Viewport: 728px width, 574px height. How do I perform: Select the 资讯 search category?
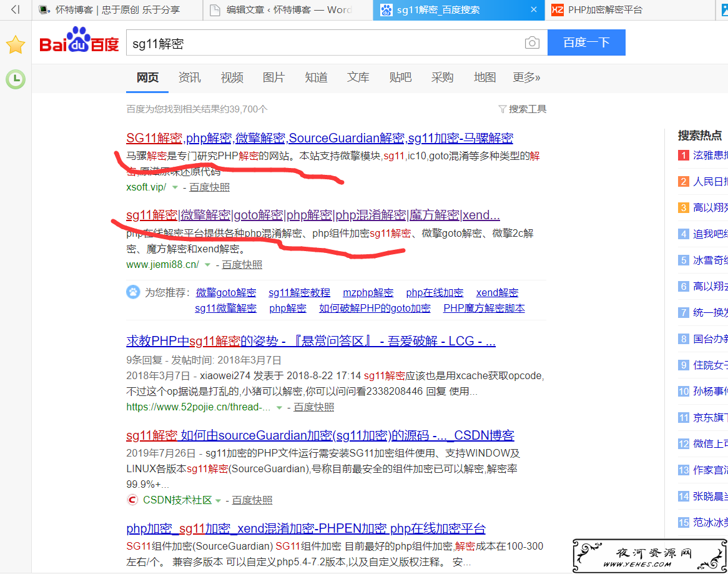(x=189, y=77)
